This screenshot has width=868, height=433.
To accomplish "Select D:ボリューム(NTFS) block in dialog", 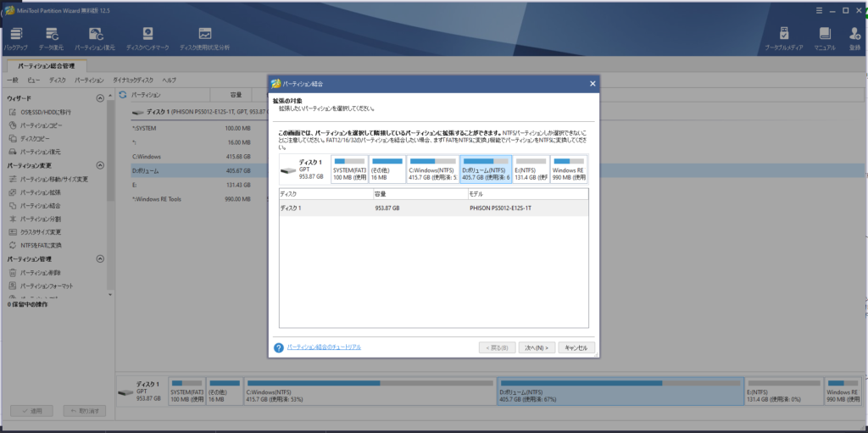I will click(486, 169).
